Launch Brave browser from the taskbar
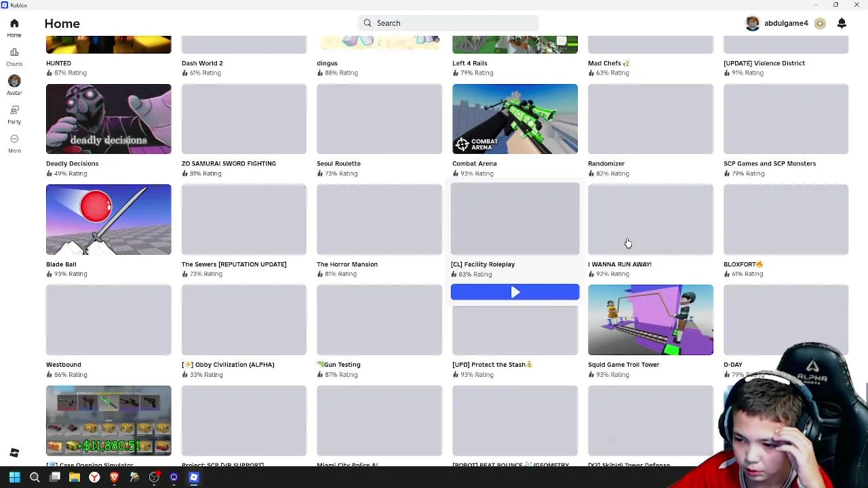This screenshot has width=868, height=488. 114,477
